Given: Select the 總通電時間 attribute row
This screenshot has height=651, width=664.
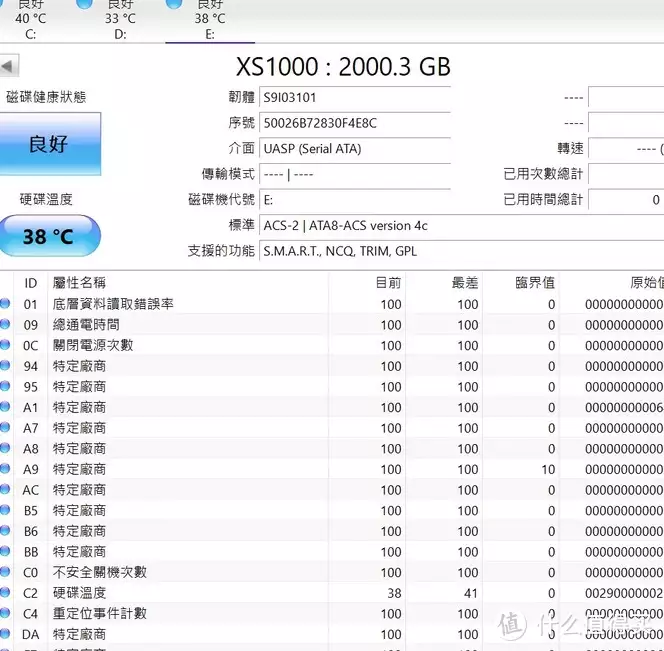Looking at the screenshot, I should coord(332,324).
